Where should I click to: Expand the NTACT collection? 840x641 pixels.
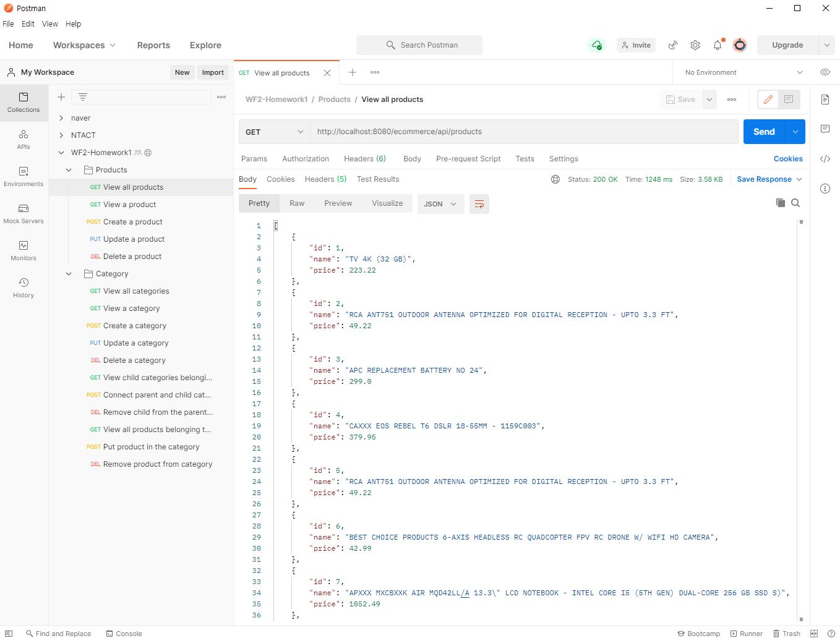tap(61, 135)
